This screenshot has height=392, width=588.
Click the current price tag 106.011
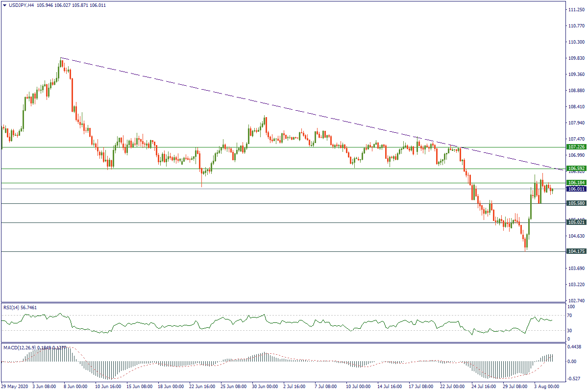(x=574, y=189)
